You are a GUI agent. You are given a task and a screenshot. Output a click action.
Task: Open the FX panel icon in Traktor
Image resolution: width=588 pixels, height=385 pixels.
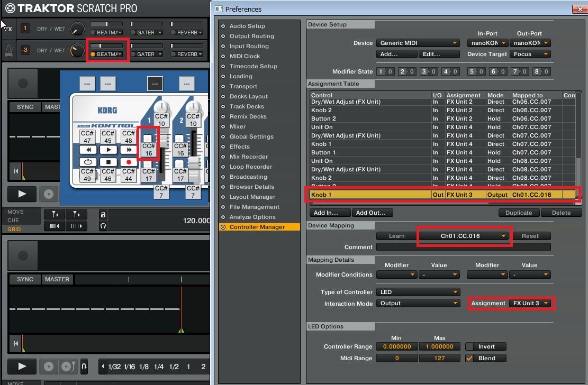[8, 29]
